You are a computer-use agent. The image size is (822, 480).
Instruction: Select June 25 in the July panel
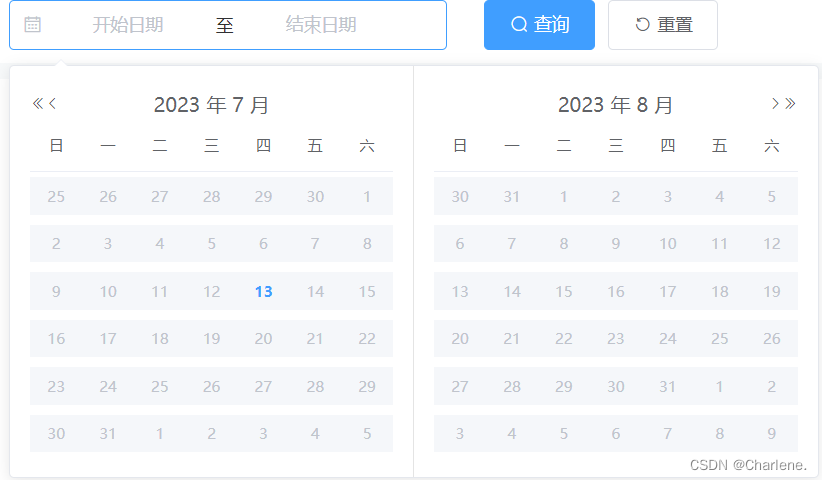click(56, 197)
